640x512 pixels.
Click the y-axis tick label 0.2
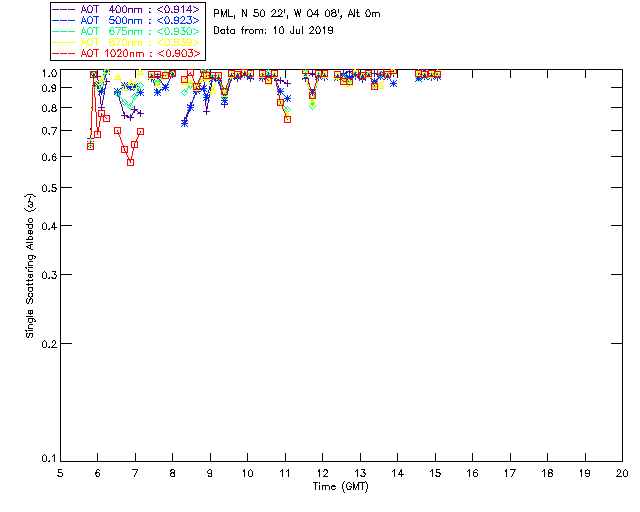[x=46, y=344]
